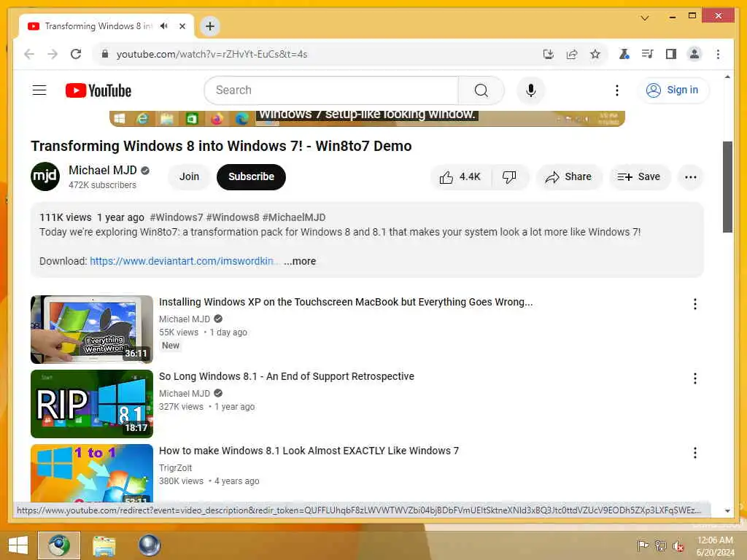Click the scrollbar down arrow
This screenshot has width=747, height=560.
tap(727, 511)
